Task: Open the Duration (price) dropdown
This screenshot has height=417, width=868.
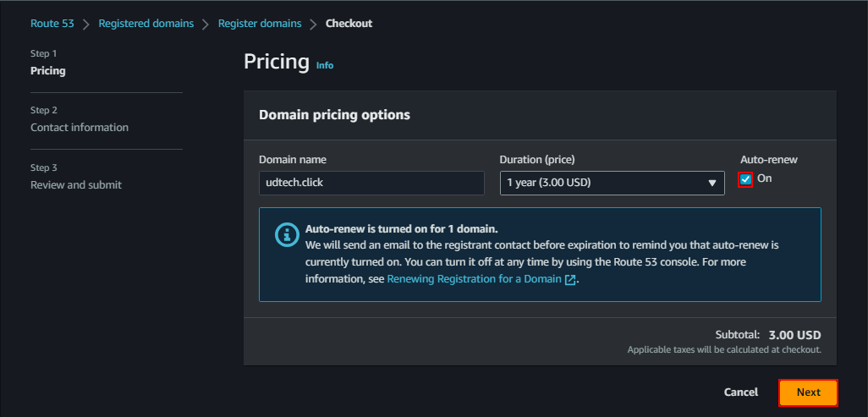Action: [x=611, y=184]
